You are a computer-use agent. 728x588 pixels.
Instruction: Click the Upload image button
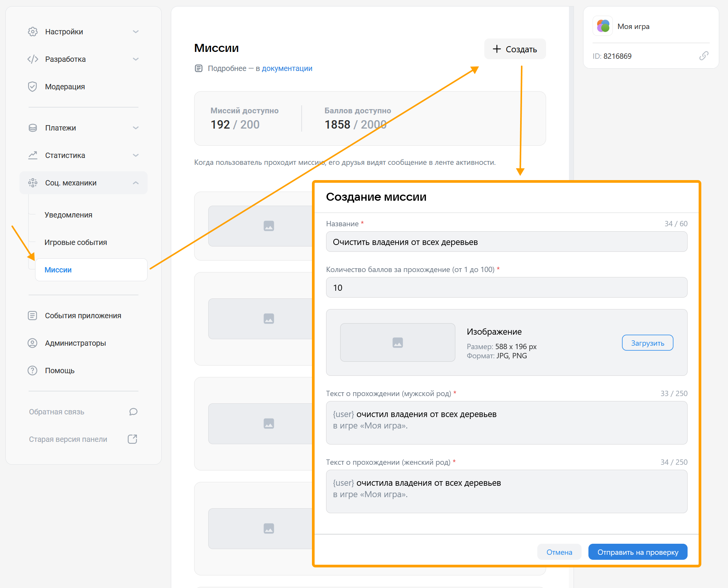pos(647,343)
